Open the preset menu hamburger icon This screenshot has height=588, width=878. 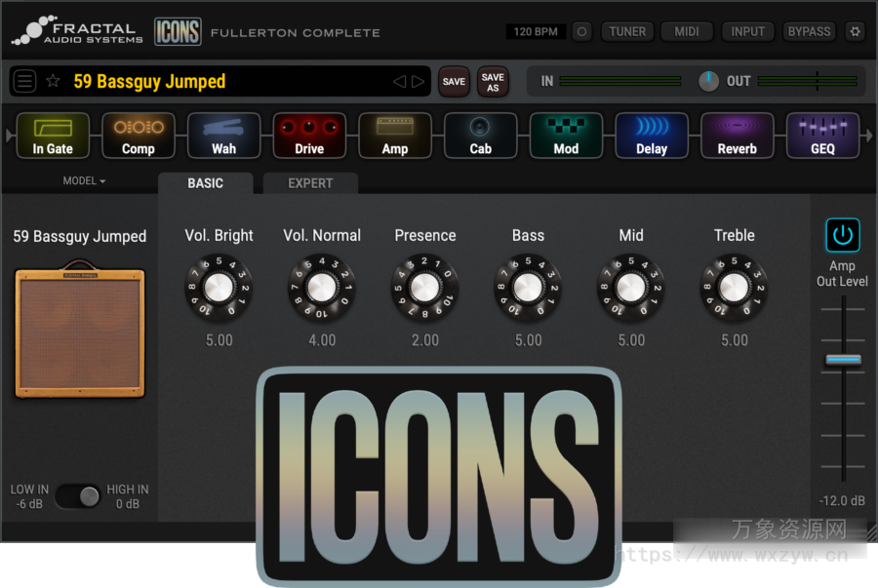(x=24, y=81)
